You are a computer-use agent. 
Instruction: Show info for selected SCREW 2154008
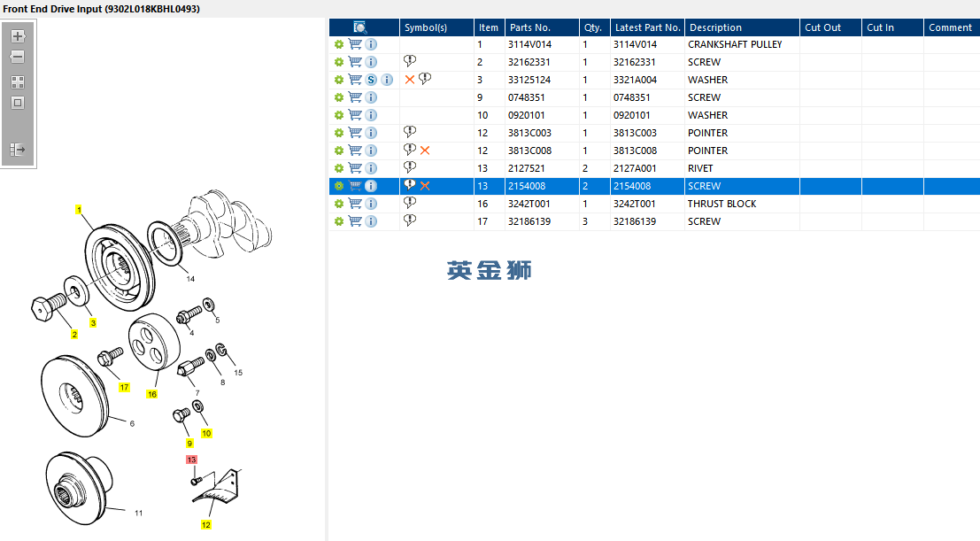371,186
